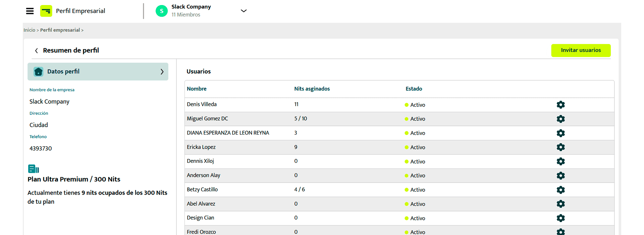Open the hamburger navigation menu
644x235 pixels.
click(30, 11)
